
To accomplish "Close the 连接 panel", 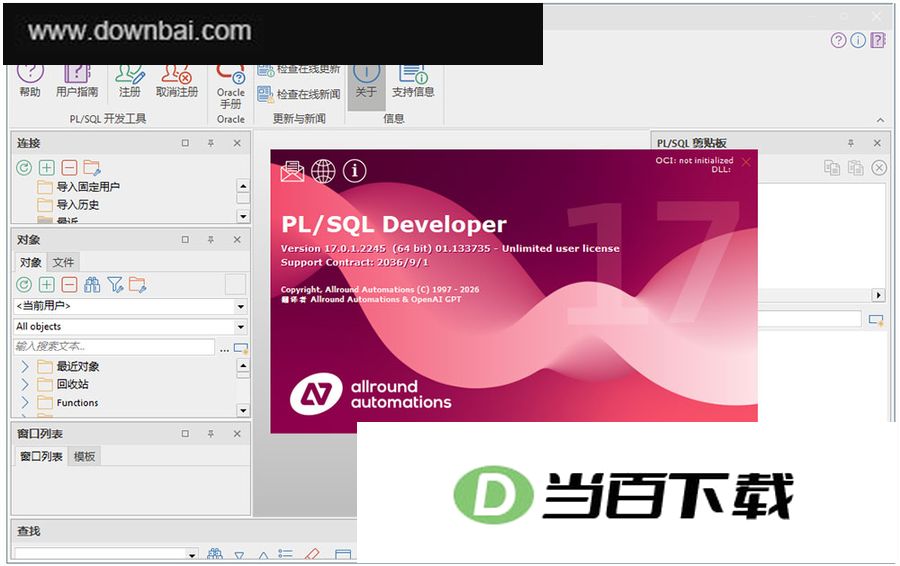I will [x=237, y=143].
